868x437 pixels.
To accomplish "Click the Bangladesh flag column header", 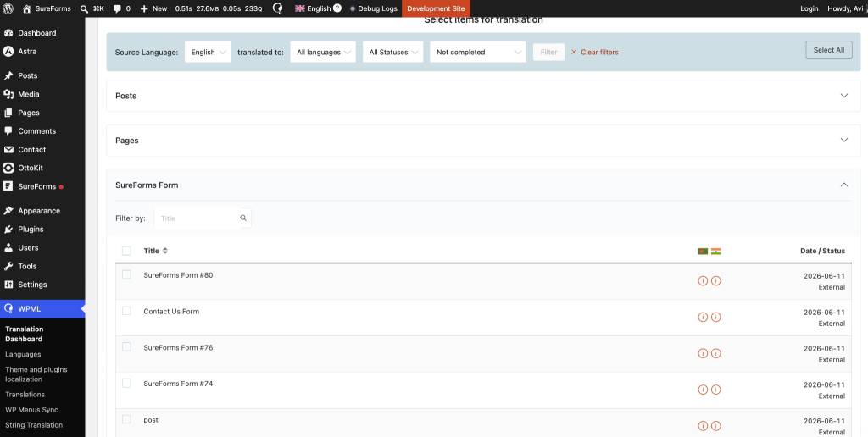I will tap(703, 252).
